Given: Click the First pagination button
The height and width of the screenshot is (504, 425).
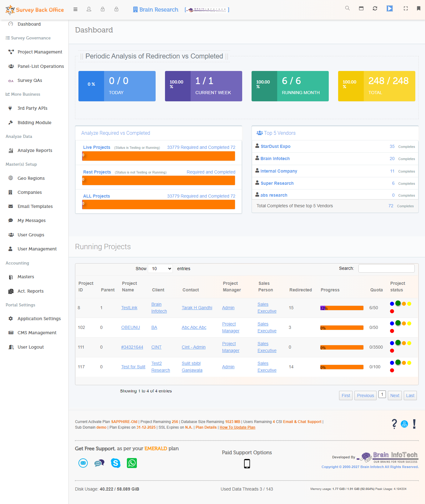Looking at the screenshot, I should (346, 396).
